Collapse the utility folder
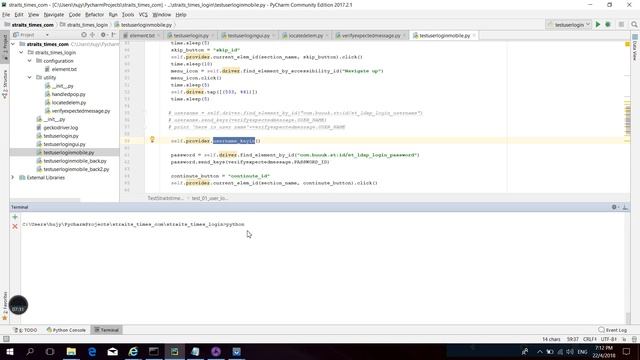This screenshot has height=360, width=640. [29, 78]
